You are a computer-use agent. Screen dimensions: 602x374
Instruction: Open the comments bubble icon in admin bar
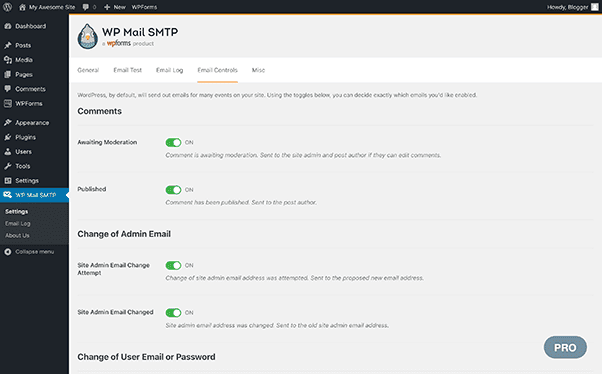click(86, 7)
